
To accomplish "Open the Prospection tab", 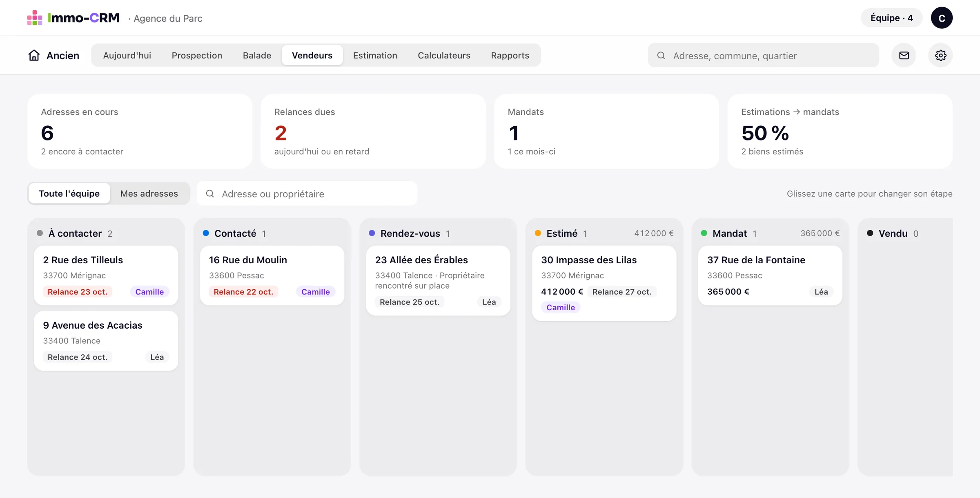I will (197, 55).
